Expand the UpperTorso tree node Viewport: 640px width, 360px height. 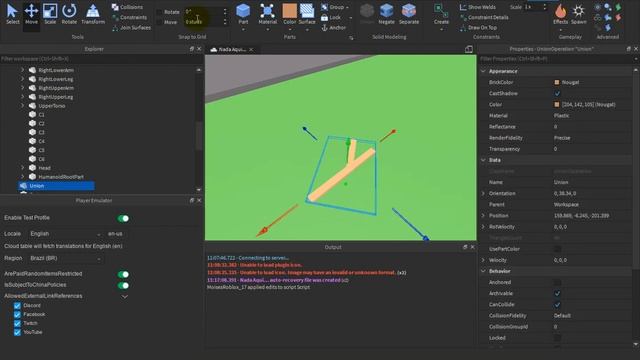tap(22, 106)
